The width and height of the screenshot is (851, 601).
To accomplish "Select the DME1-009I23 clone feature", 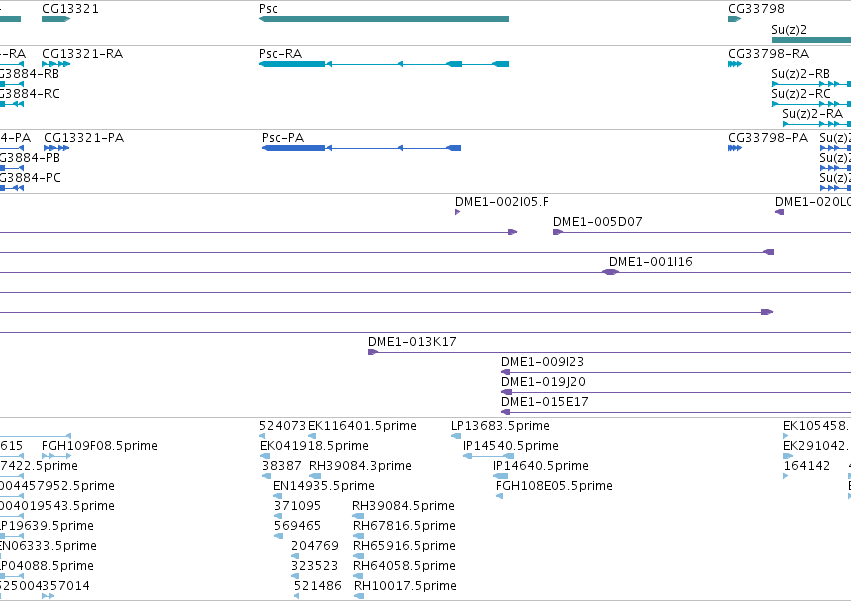I will [x=676, y=372].
